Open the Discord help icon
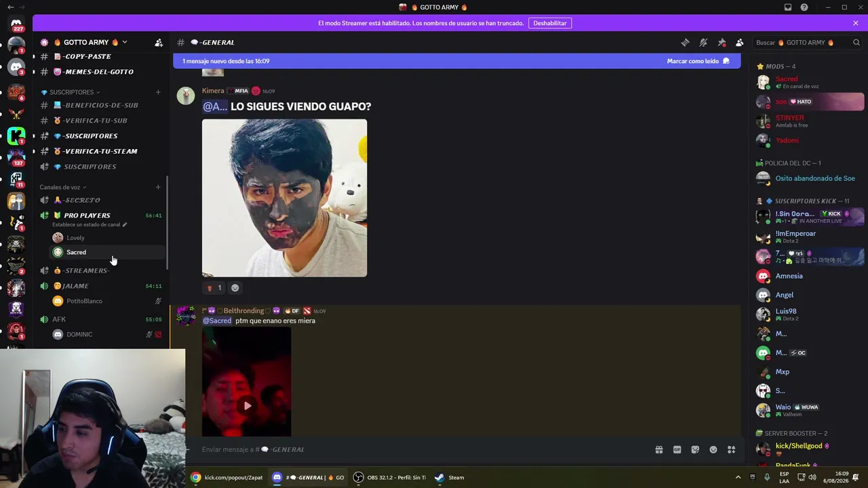 804,7
